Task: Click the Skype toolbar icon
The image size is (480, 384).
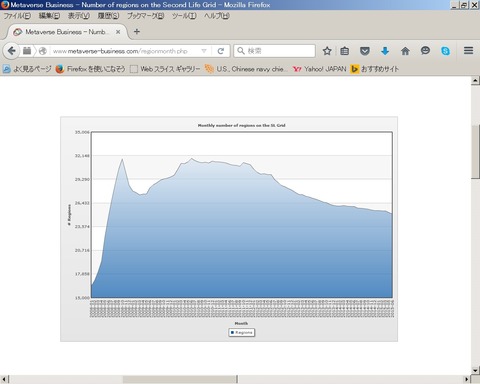Action: [445, 51]
